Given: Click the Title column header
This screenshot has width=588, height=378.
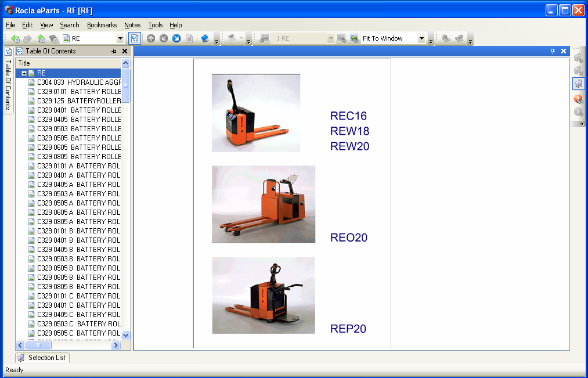Looking at the screenshot, I should [68, 63].
